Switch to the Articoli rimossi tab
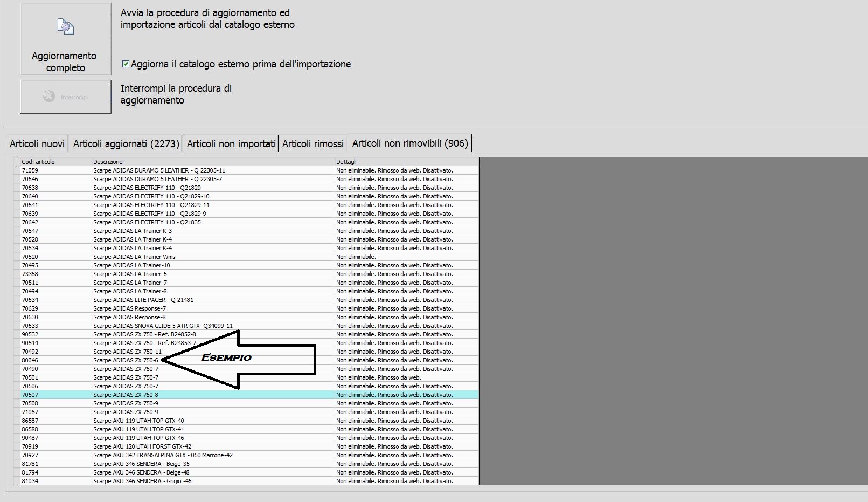 click(313, 144)
